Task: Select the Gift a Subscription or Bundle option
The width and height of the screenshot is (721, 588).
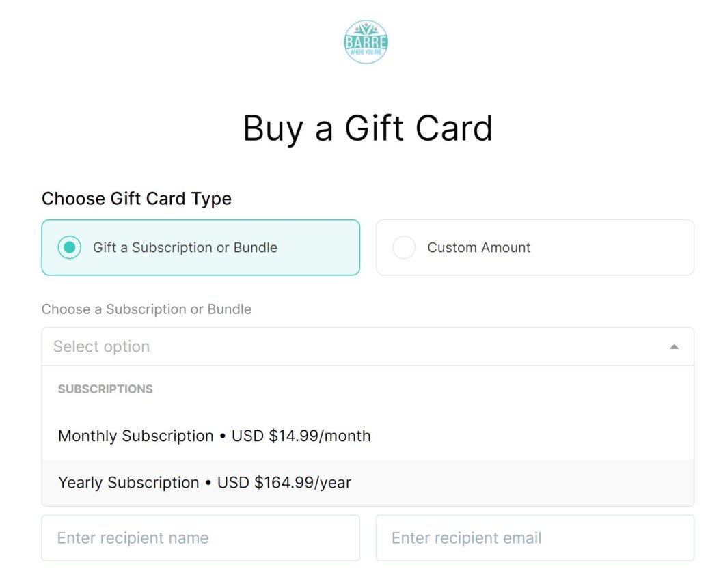Action: click(x=200, y=247)
